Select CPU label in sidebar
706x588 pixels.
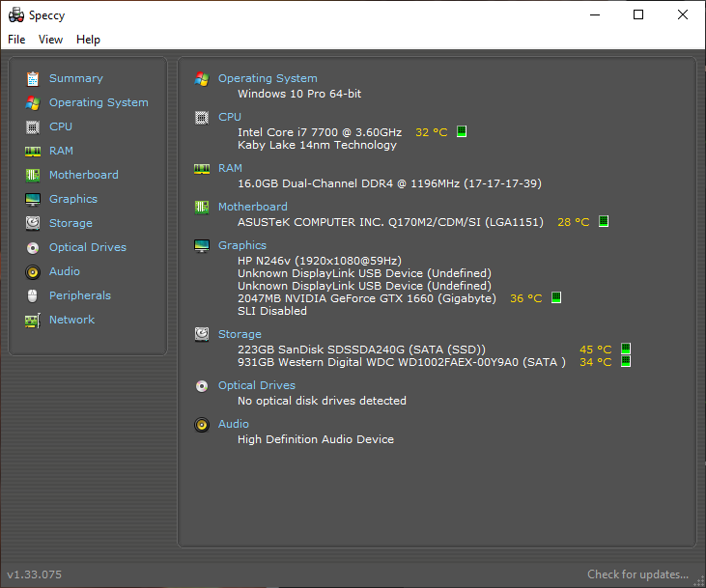[61, 126]
